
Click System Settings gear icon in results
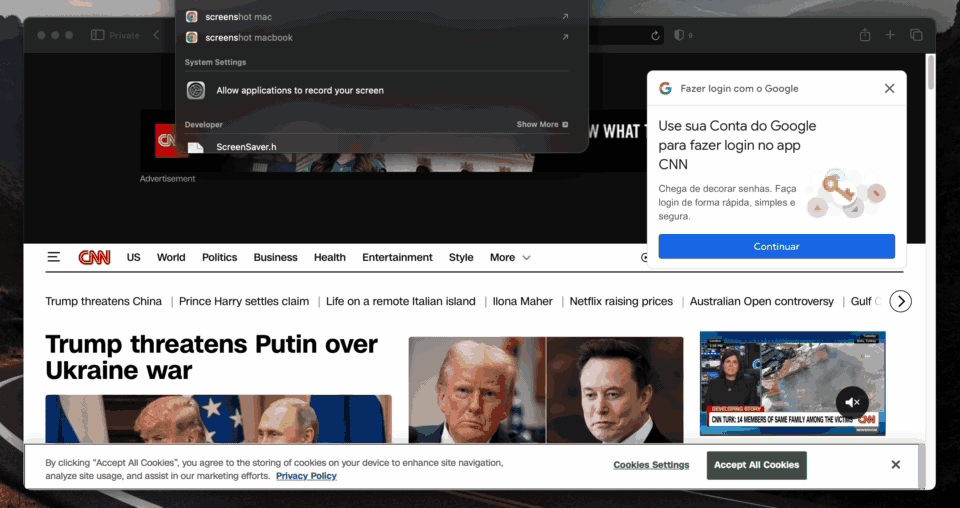196,90
